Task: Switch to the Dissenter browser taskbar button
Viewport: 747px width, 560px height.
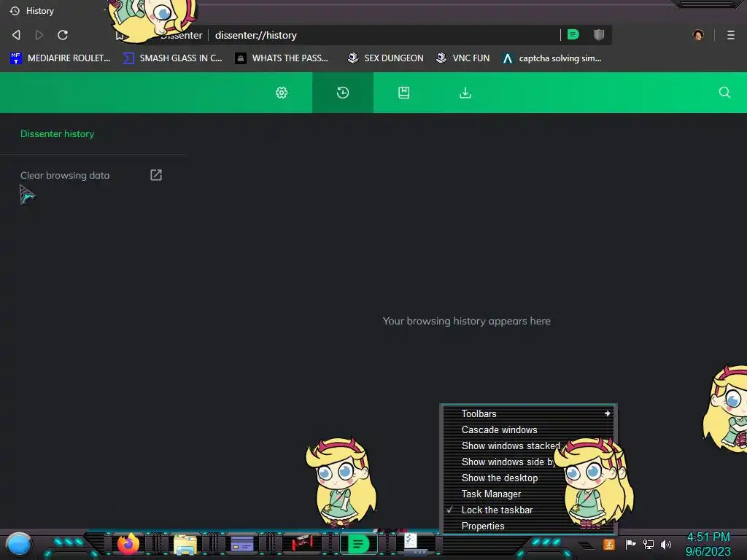Action: click(359, 544)
